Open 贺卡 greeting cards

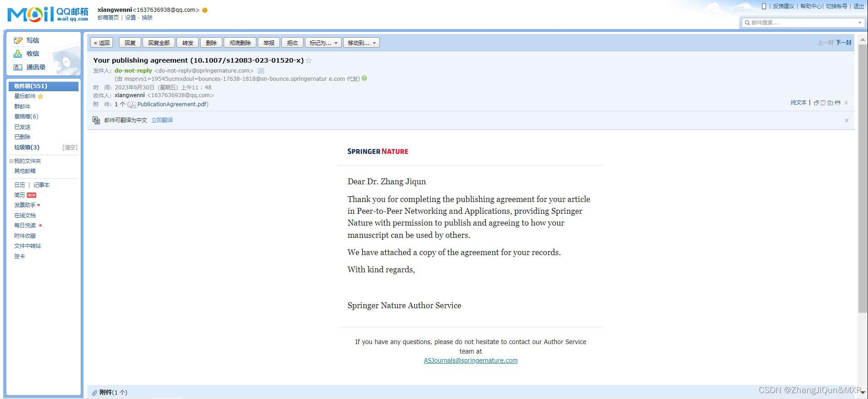click(x=20, y=256)
